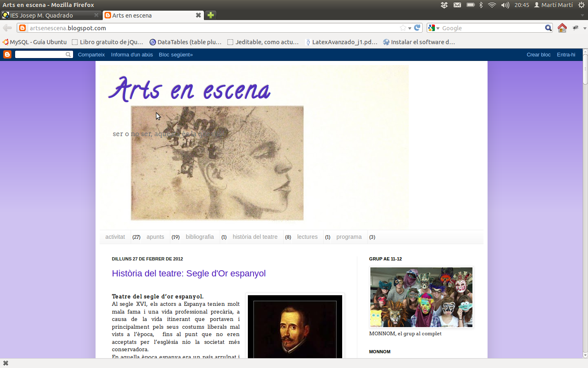Open the Wi-Fi network indicator
This screenshot has height=368, width=588.
tap(492, 5)
